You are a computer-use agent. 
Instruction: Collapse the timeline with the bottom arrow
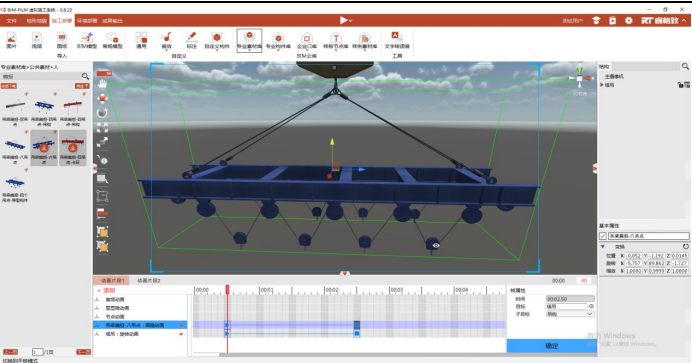[x=345, y=273]
